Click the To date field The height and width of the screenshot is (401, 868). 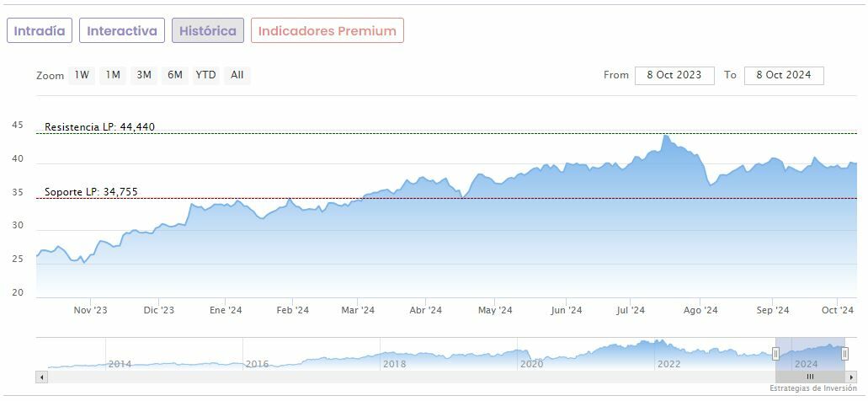click(783, 75)
